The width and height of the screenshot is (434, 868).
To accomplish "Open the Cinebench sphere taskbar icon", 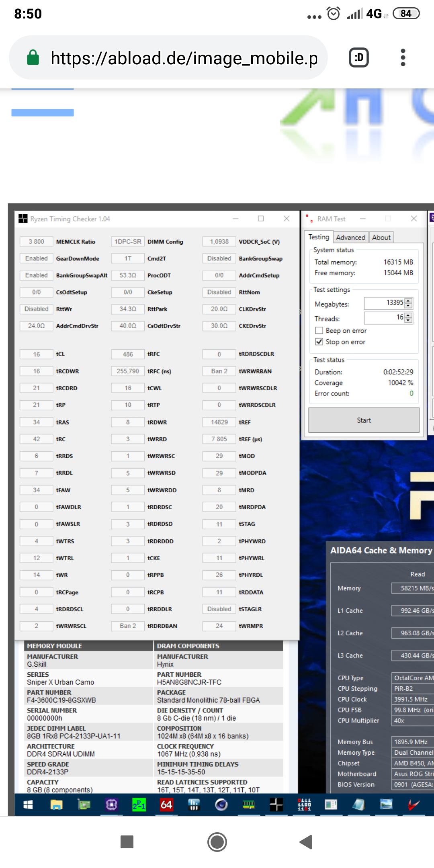I will (x=221, y=805).
